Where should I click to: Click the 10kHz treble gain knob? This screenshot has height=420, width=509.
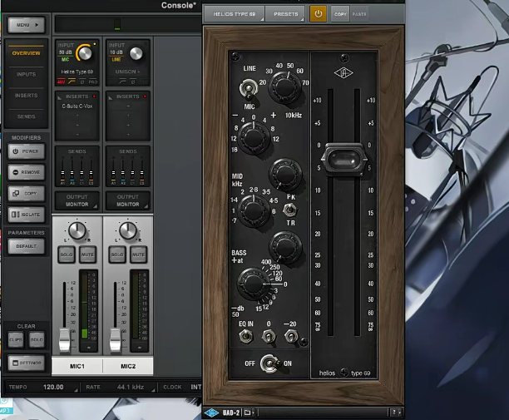254,138
